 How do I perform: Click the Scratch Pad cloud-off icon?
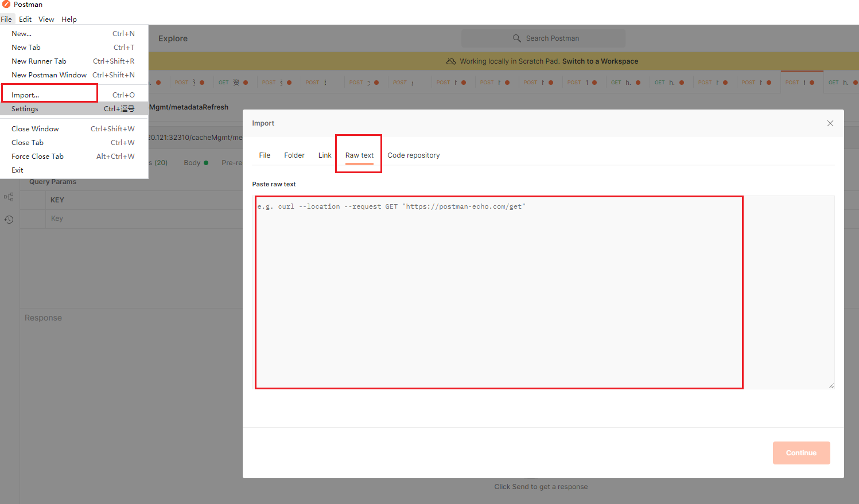click(451, 61)
